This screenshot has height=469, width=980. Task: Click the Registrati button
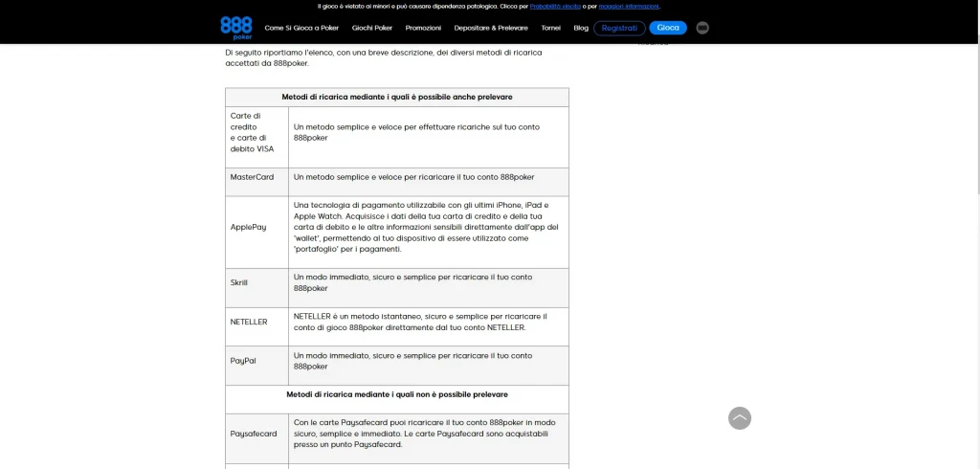click(619, 28)
